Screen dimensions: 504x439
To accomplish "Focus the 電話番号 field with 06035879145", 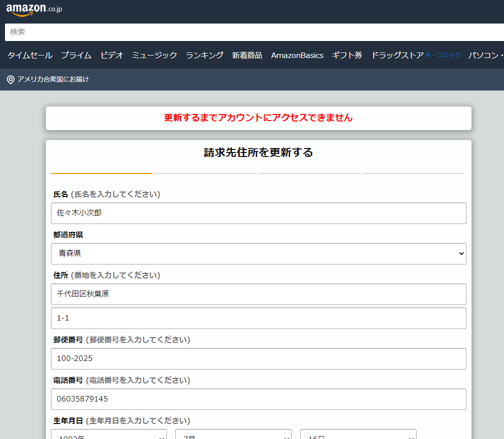I will (x=258, y=399).
